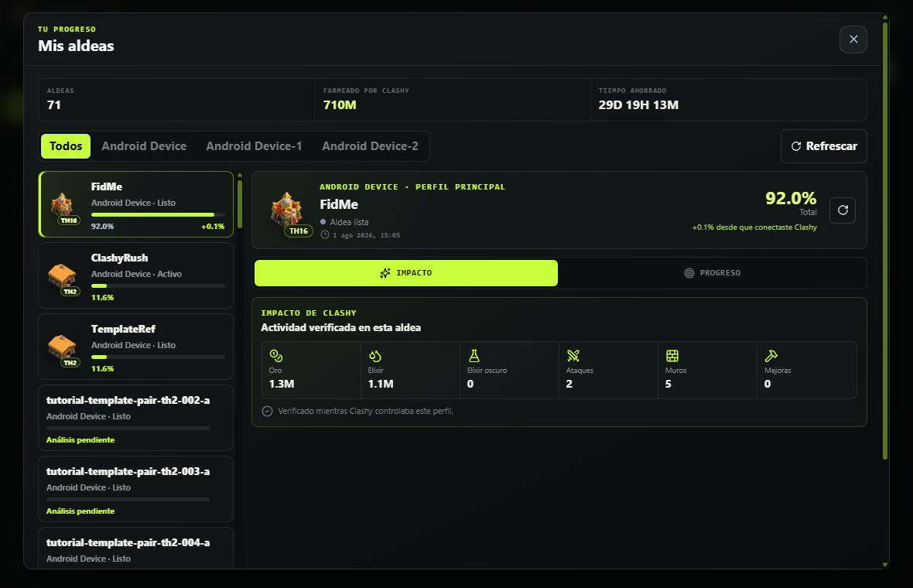
Task: Click the 'Mis aldeas' heading
Action: point(76,46)
